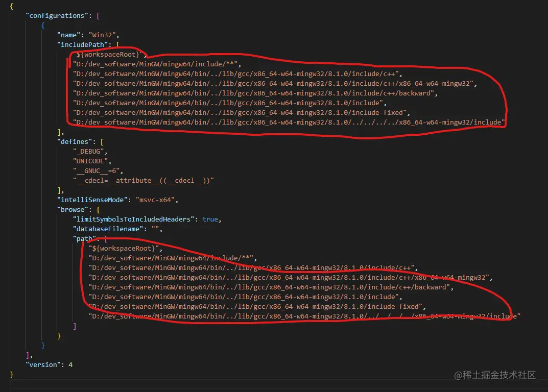Click mingw64/include/** entry under includePath
Viewport: 548px width, 392px height.
tap(155, 64)
